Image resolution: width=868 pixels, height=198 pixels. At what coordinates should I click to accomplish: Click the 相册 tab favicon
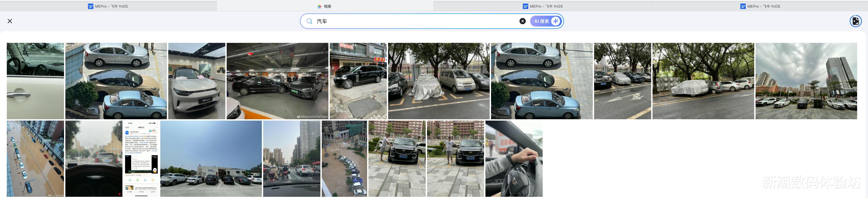(319, 6)
